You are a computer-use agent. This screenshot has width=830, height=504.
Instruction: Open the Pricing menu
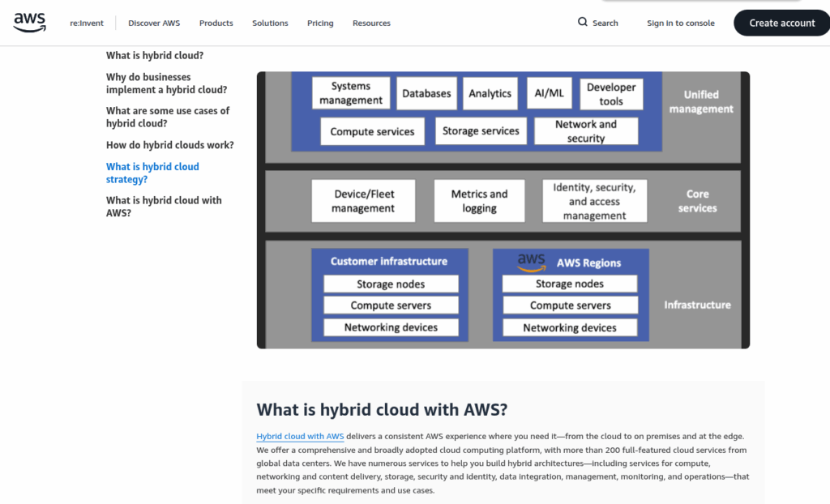tap(319, 23)
